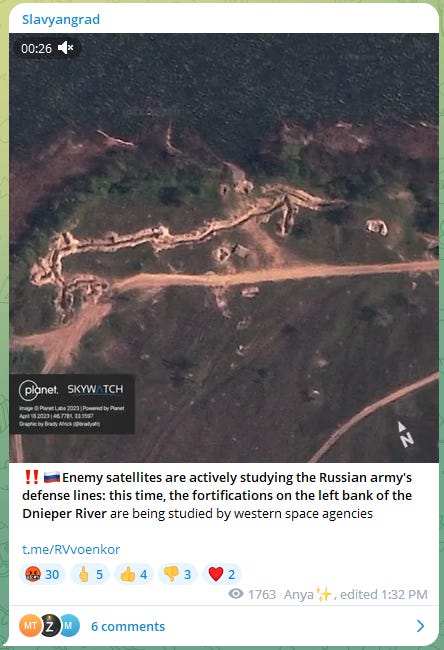Screen dimensions: 444x650
Task: Open the 6 comments thread
Action: [128, 626]
